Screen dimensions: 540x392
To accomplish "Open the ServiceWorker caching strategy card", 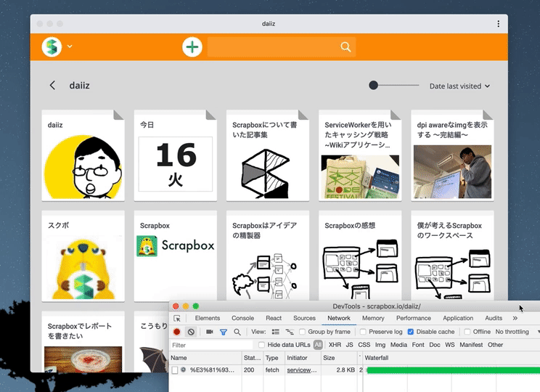I will pyautogui.click(x=360, y=155).
